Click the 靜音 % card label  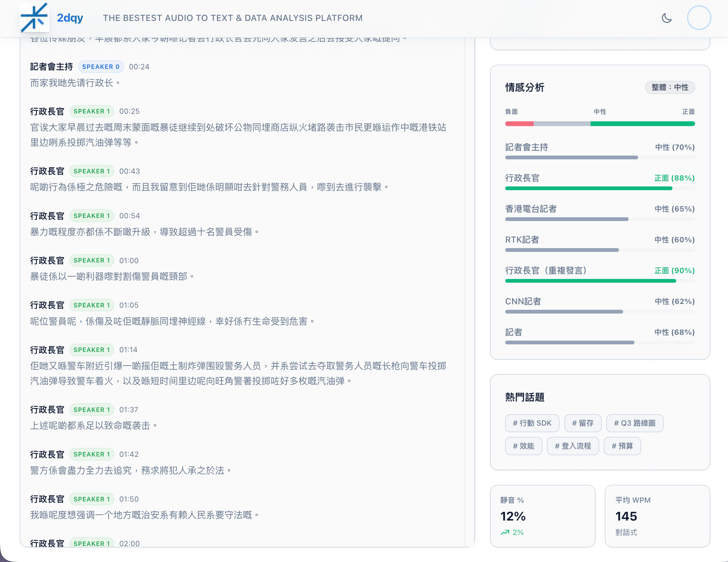pyautogui.click(x=512, y=500)
